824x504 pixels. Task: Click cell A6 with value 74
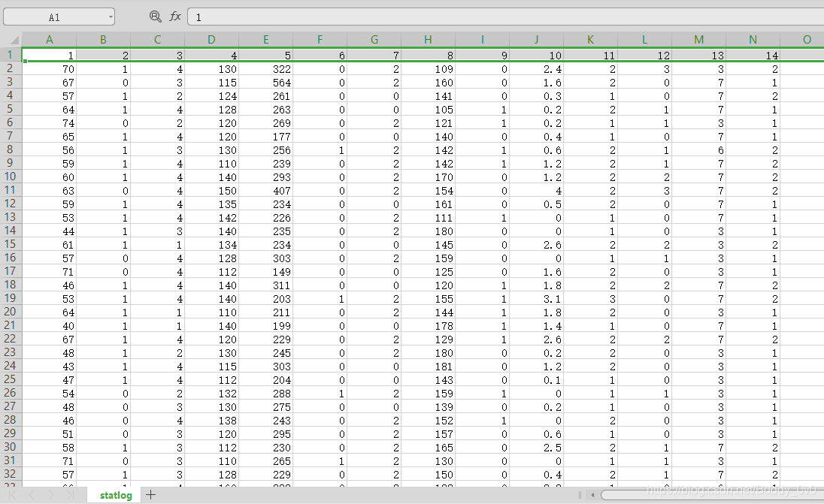click(x=50, y=123)
